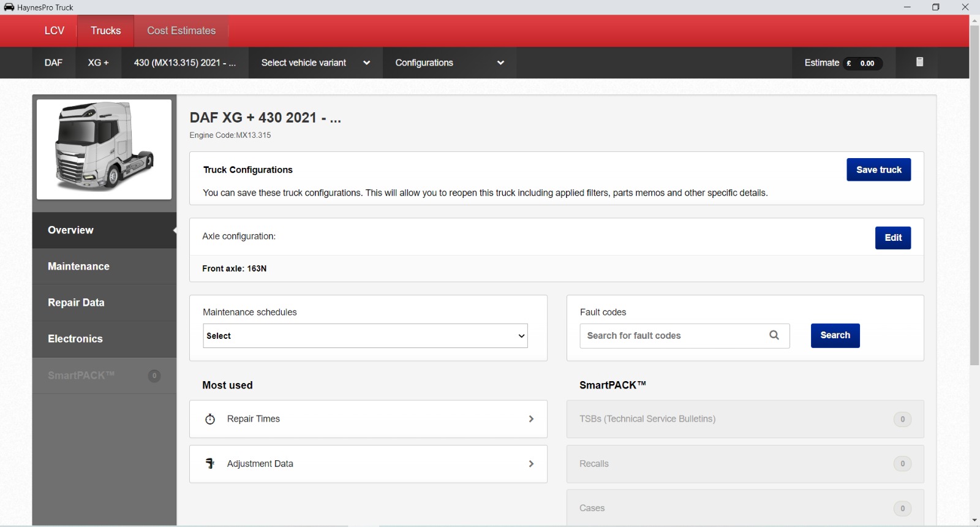Click the Estimate total in toolbar
Viewport: 980px width, 527px height.
click(x=843, y=63)
